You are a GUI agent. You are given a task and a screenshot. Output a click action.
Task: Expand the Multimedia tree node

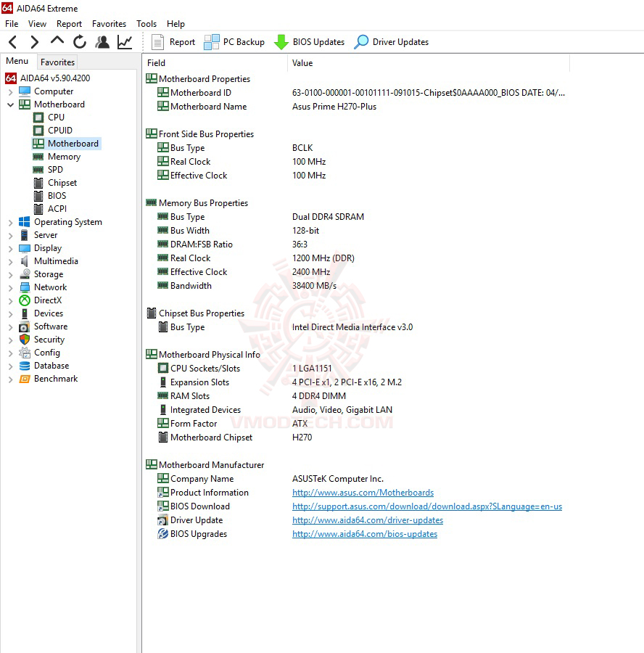[11, 261]
